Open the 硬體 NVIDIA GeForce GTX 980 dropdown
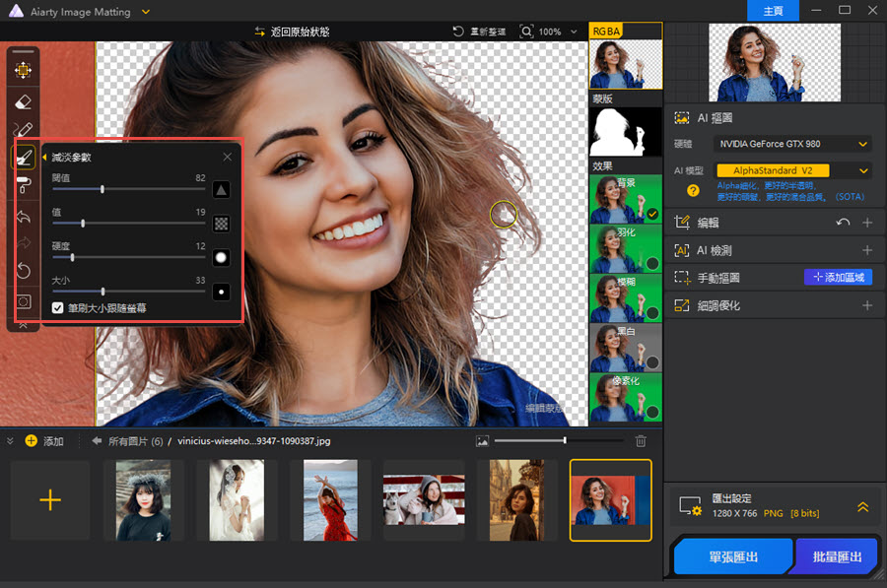The image size is (887, 588). 792,144
